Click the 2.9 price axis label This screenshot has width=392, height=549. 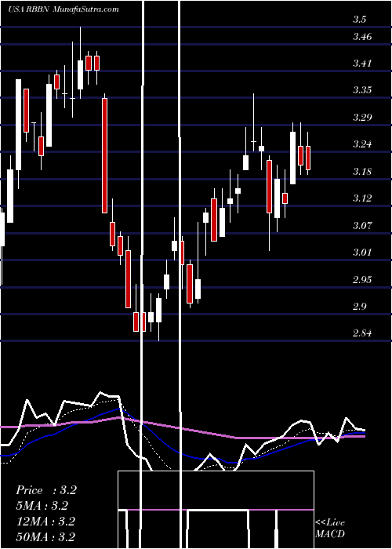359,307
